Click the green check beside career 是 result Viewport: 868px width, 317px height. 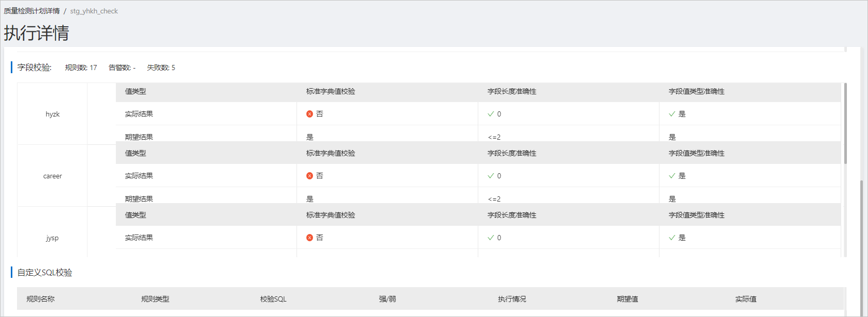coord(672,176)
